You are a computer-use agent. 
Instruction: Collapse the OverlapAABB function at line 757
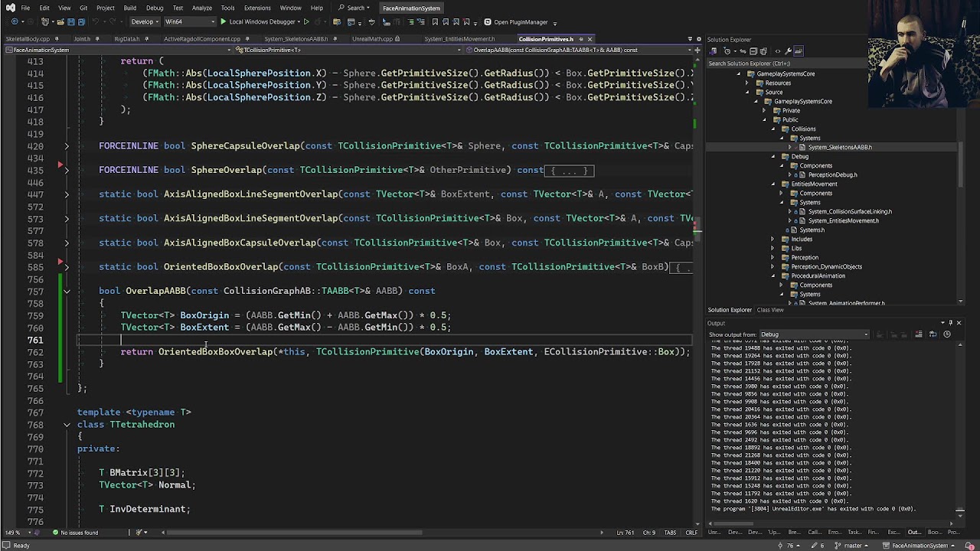tap(67, 291)
